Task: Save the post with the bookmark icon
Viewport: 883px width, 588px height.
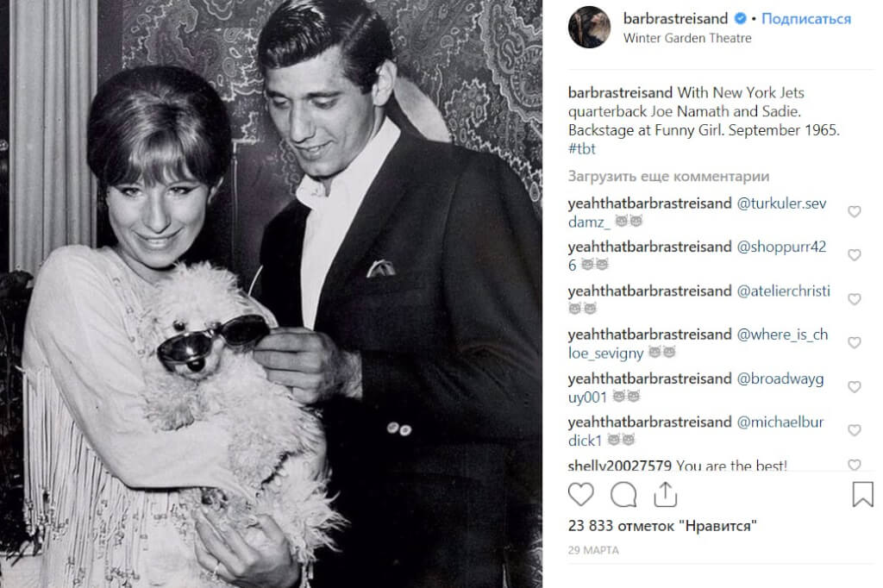Action: pyautogui.click(x=862, y=494)
